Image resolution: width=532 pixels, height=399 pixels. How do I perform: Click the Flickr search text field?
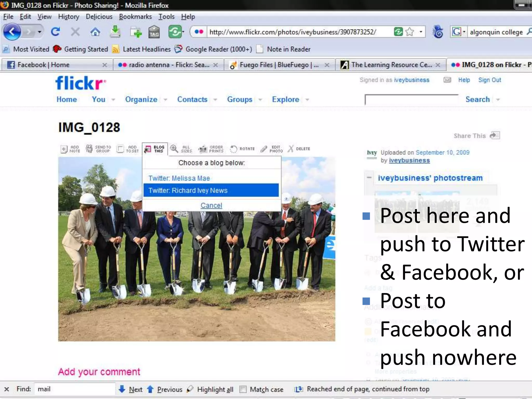pos(411,99)
